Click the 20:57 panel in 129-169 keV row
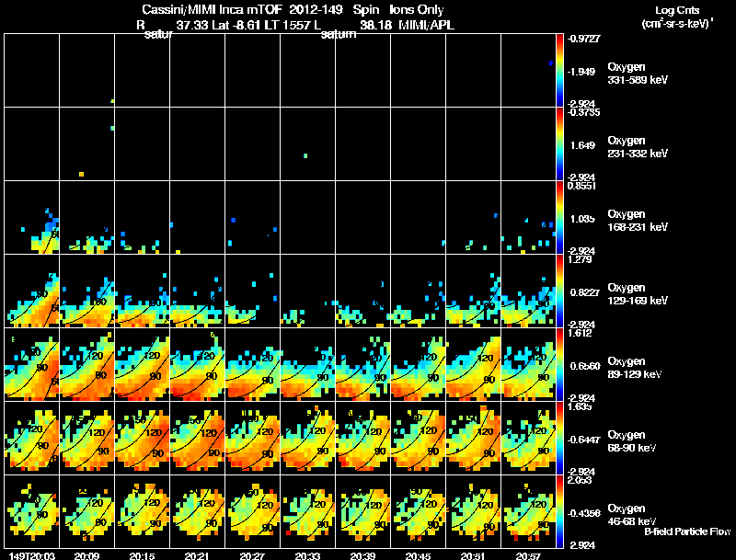The width and height of the screenshot is (736, 560). (528, 291)
